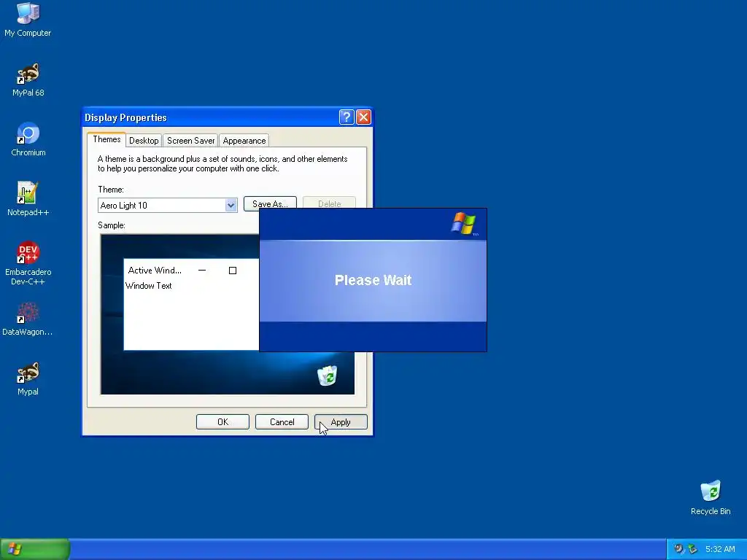Select the Mypal raccoon desktop shortcut
Viewport: 747px width, 560px height.
pyautogui.click(x=28, y=378)
